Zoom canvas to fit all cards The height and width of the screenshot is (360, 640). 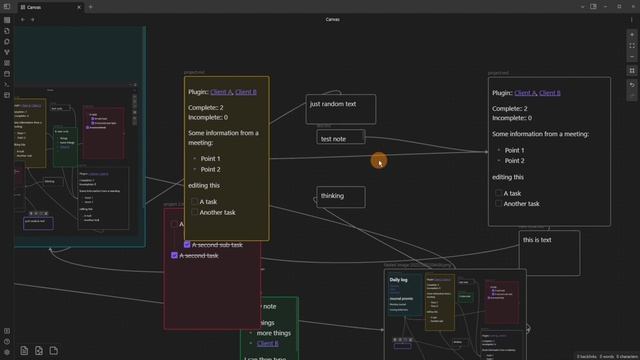[632, 71]
